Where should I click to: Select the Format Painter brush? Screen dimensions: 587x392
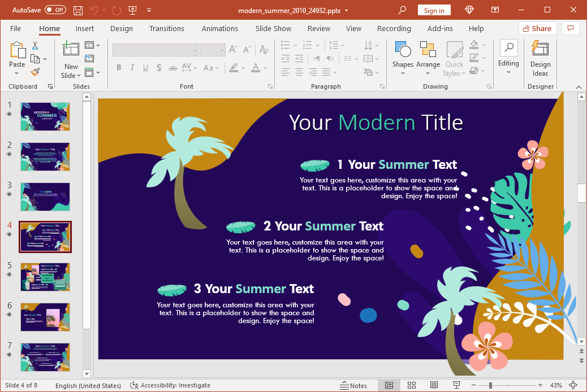click(x=35, y=72)
